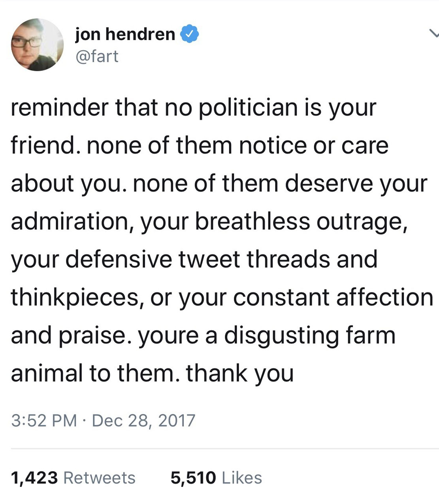Expand the tweet options chevron menu
This screenshot has height=504, width=439.
(x=434, y=34)
